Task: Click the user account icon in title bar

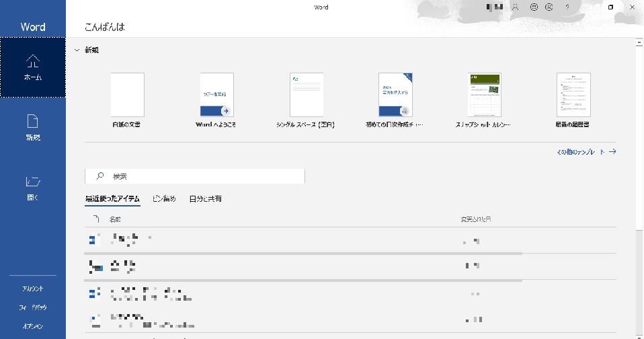Action: [x=516, y=7]
